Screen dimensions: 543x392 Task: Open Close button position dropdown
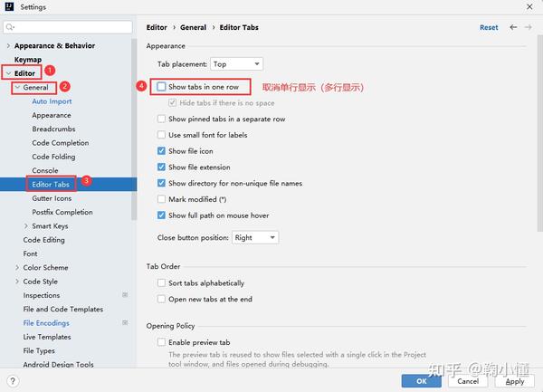255,237
